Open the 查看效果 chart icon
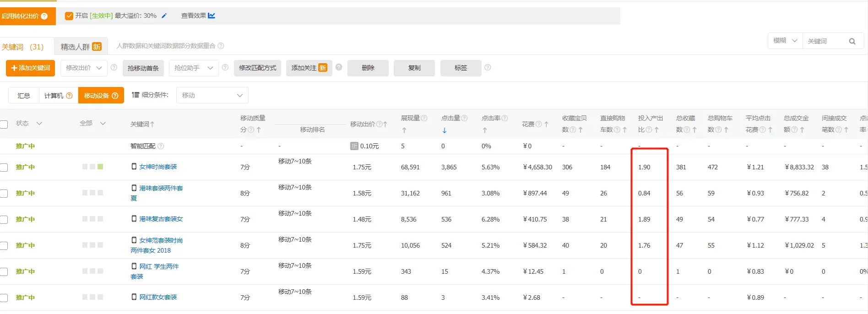The width and height of the screenshot is (868, 314). (212, 16)
